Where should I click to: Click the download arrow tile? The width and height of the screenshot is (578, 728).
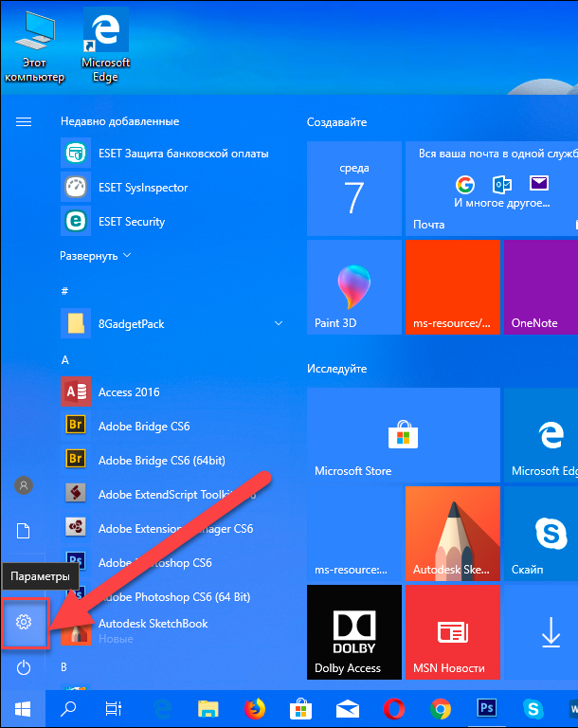tap(541, 632)
